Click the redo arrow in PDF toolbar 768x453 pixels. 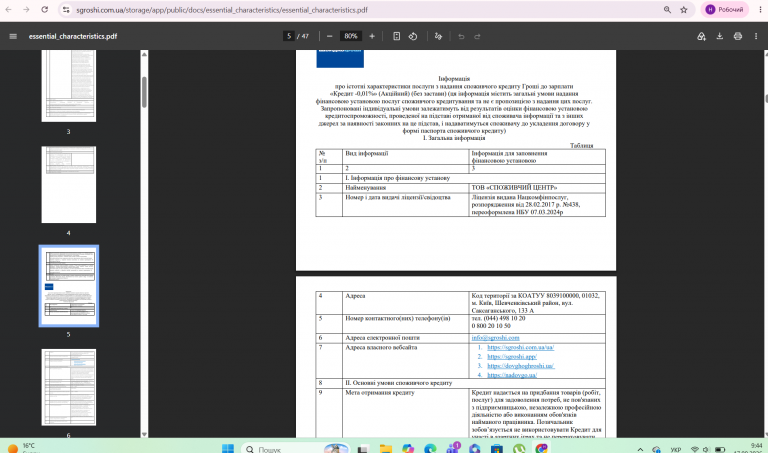tap(477, 36)
